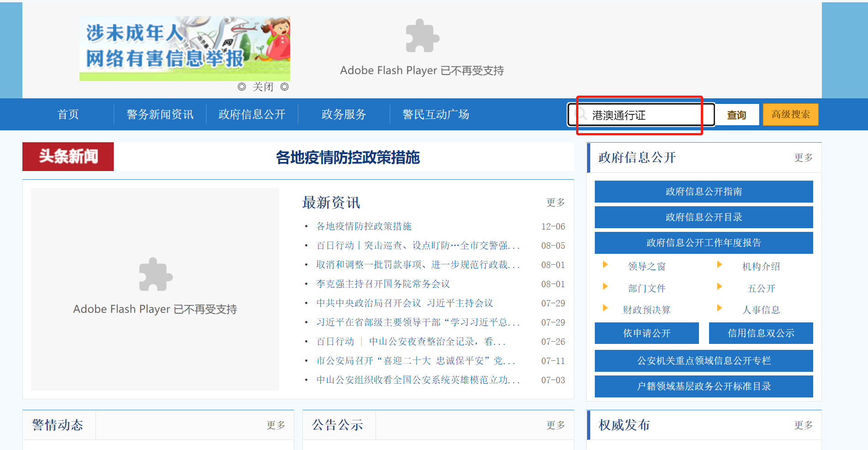868x450 pixels.
Task: Expand 更多 in 政府信息公开 panel
Action: coord(803,158)
